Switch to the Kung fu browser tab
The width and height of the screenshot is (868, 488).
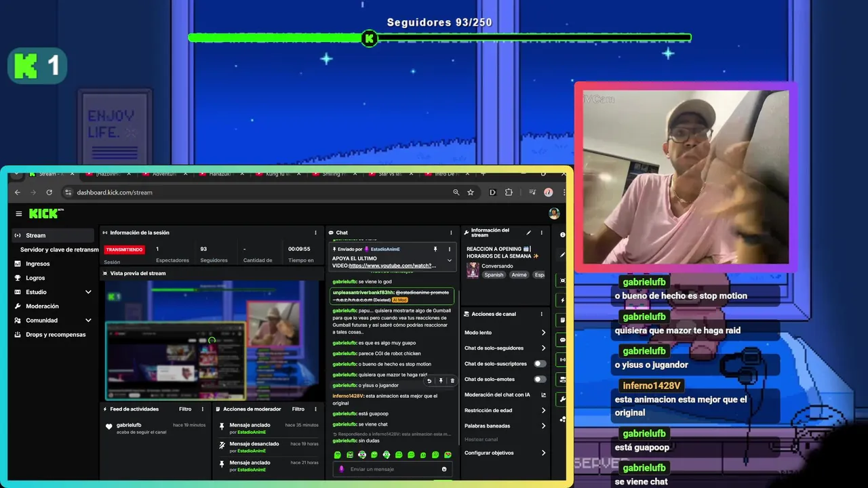277,174
